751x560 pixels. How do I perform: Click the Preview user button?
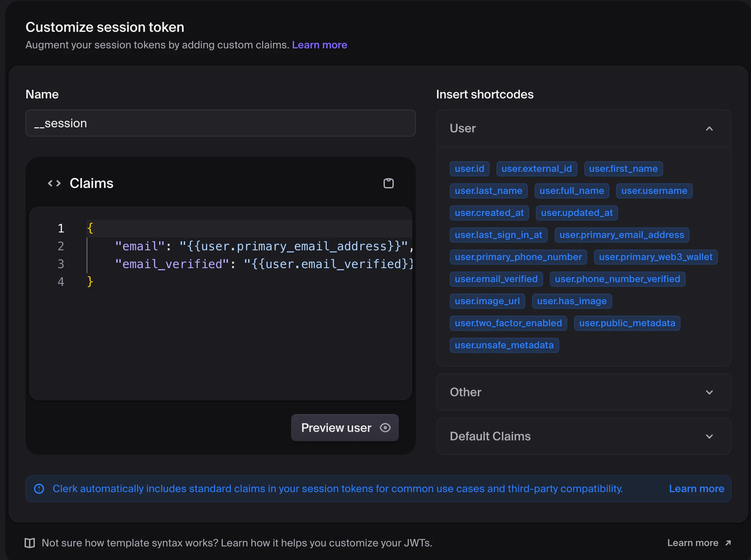[345, 428]
